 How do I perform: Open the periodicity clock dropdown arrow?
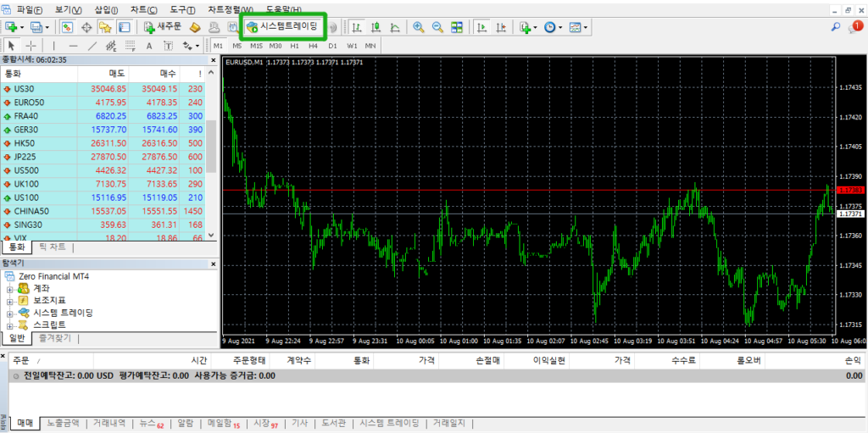click(560, 26)
